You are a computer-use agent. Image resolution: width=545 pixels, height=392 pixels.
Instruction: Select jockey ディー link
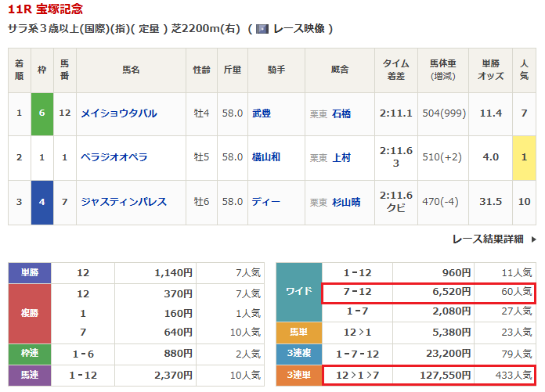coord(265,202)
